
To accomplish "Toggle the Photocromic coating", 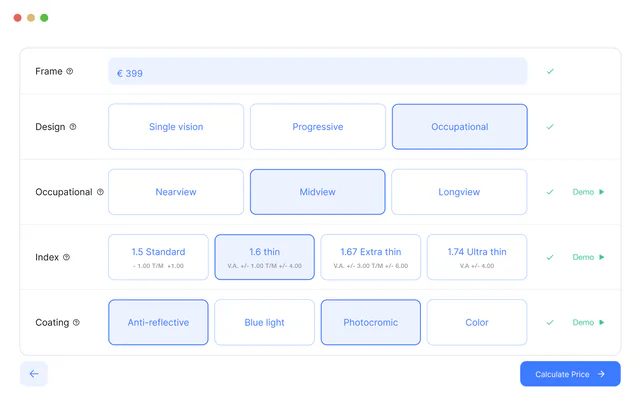I will [371, 323].
